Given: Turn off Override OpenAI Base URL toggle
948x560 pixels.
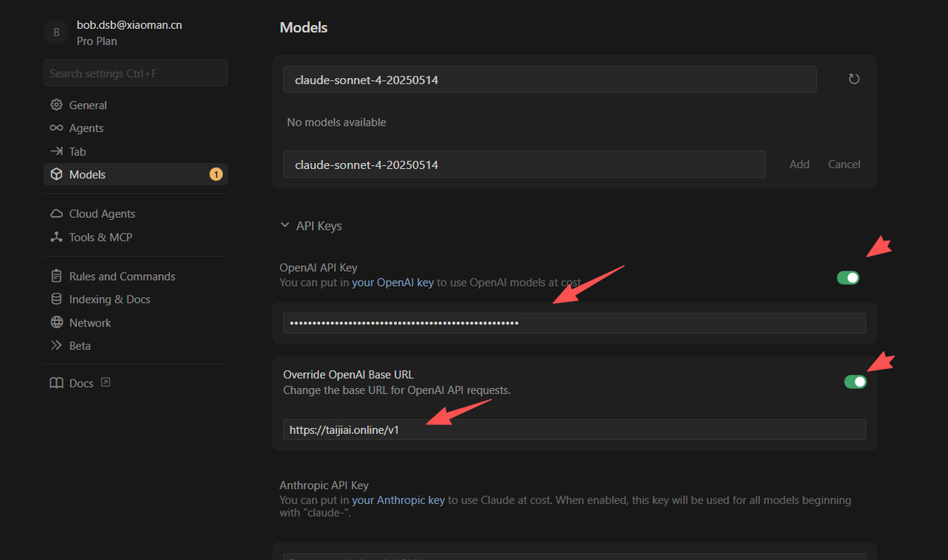Looking at the screenshot, I should (x=855, y=381).
